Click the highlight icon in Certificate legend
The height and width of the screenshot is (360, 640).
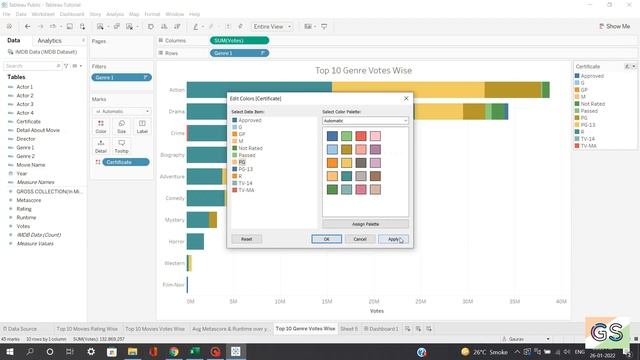[x=627, y=66]
